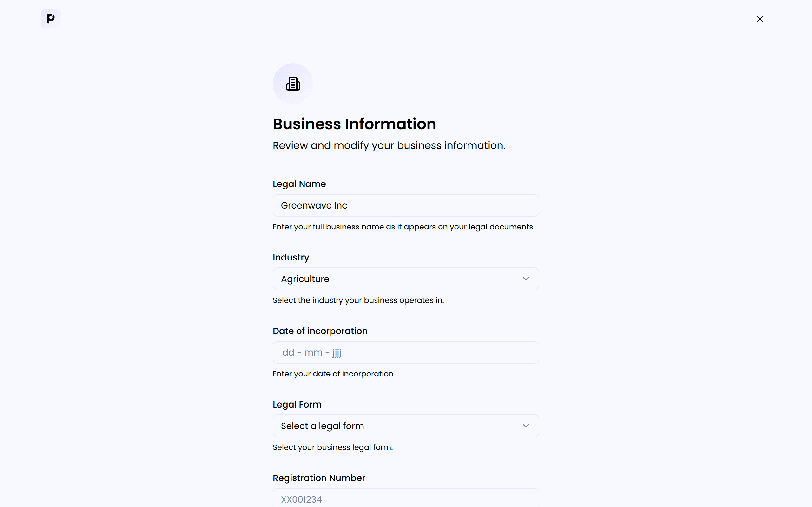The height and width of the screenshot is (507, 812).
Task: Click the Registration Number label
Action: pos(318,478)
